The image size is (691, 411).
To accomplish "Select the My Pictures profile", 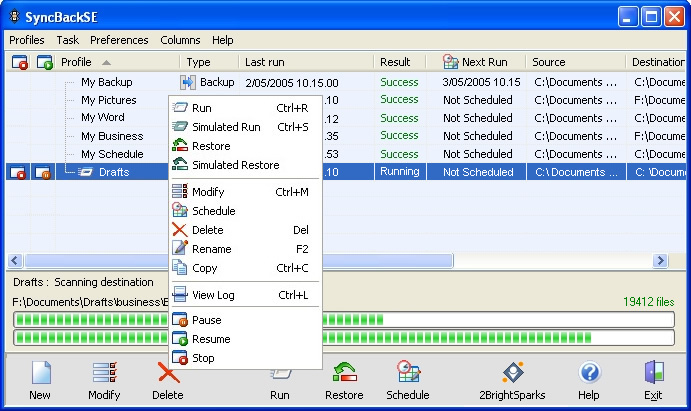I will coord(109,100).
